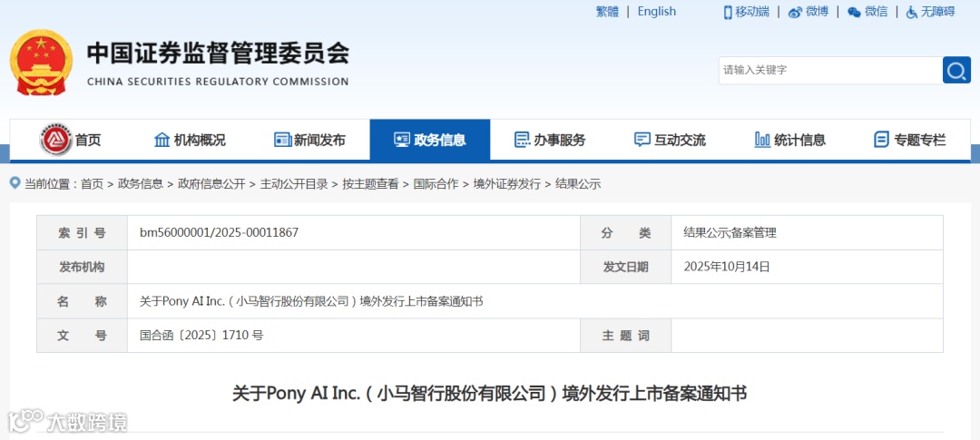Screen dimensions: 980x440
Task: Click the list icon beside 专题专栏
Action: pos(881,140)
